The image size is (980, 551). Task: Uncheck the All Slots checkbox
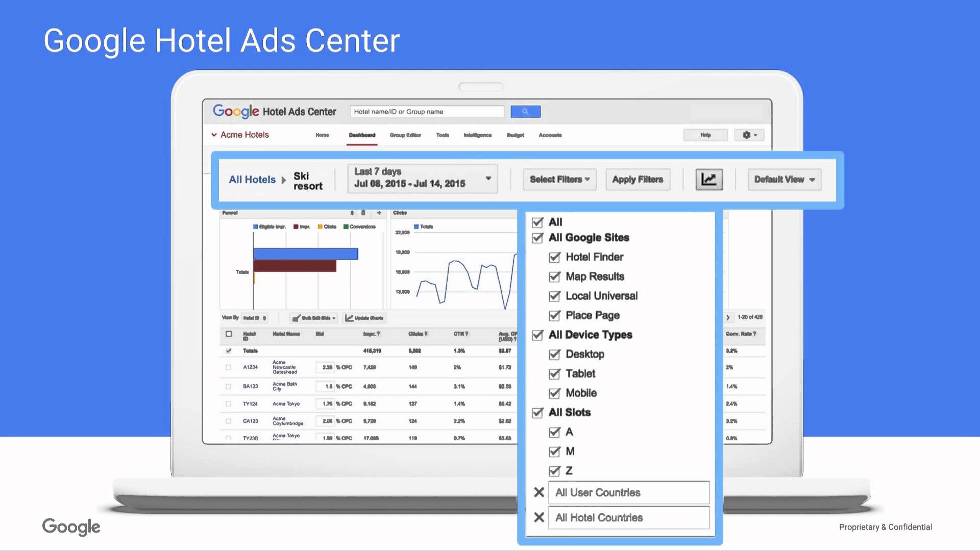537,413
